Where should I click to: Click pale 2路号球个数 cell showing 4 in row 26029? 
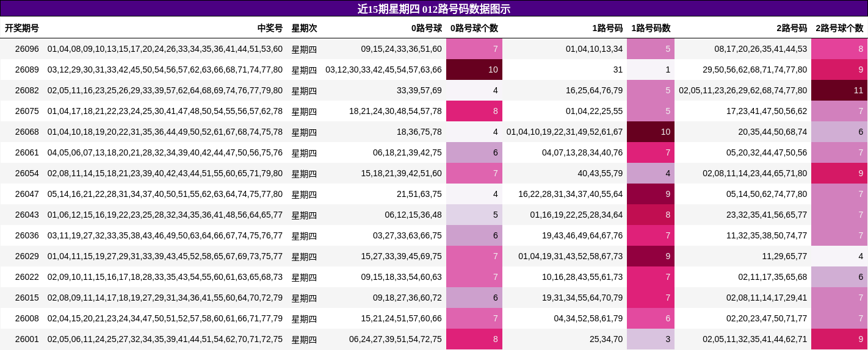coord(839,256)
